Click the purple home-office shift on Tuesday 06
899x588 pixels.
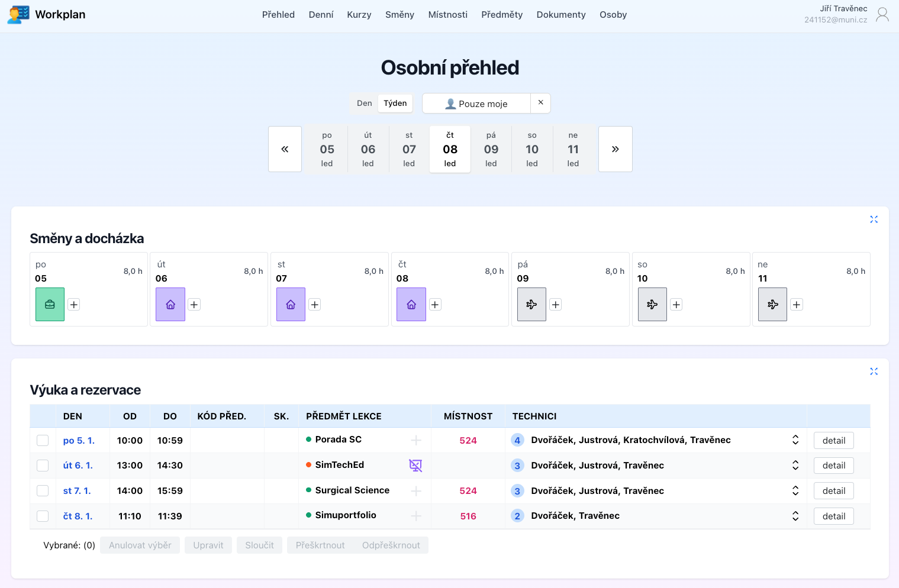pos(170,305)
